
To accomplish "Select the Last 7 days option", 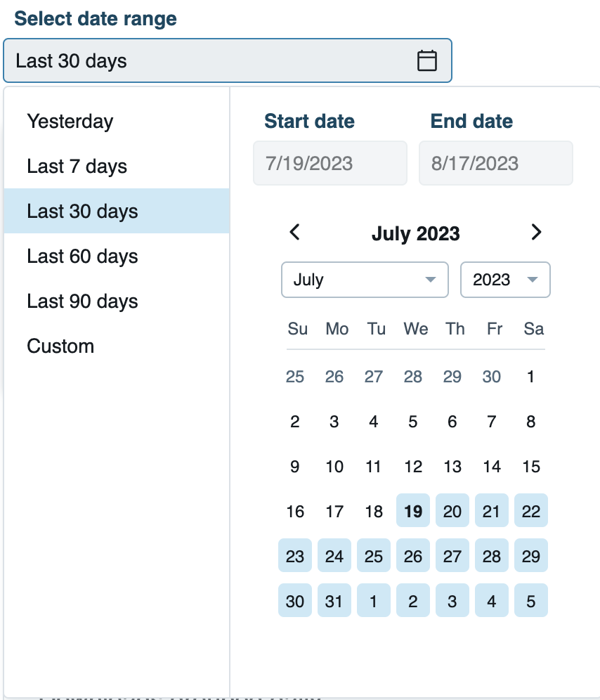I will click(77, 166).
